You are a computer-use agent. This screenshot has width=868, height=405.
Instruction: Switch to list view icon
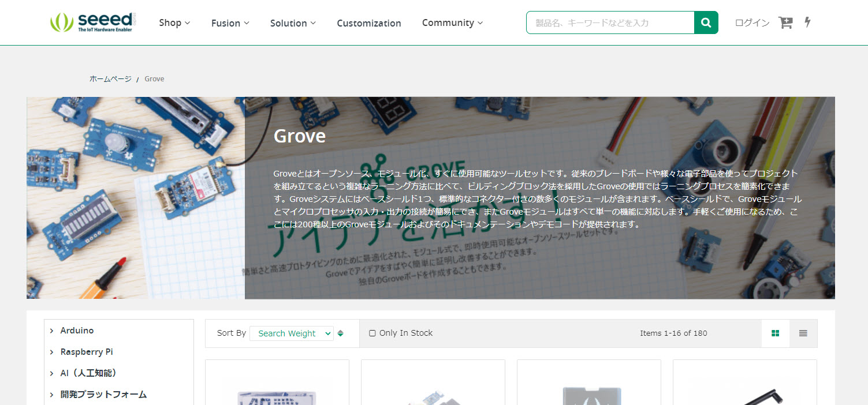(x=803, y=333)
